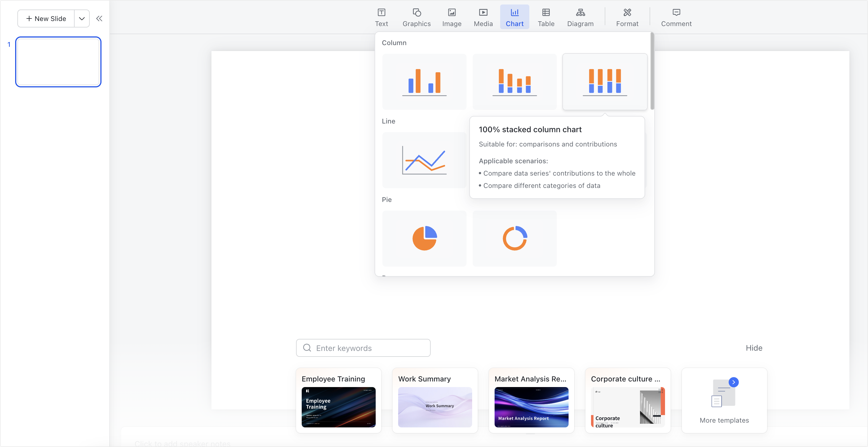The image size is (868, 447).
Task: Click the Enter keywords search field
Action: (x=363, y=348)
